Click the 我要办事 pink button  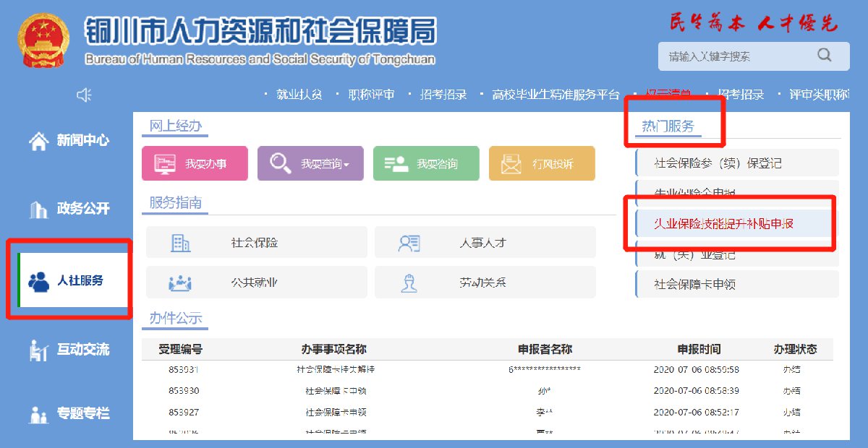coord(195,164)
